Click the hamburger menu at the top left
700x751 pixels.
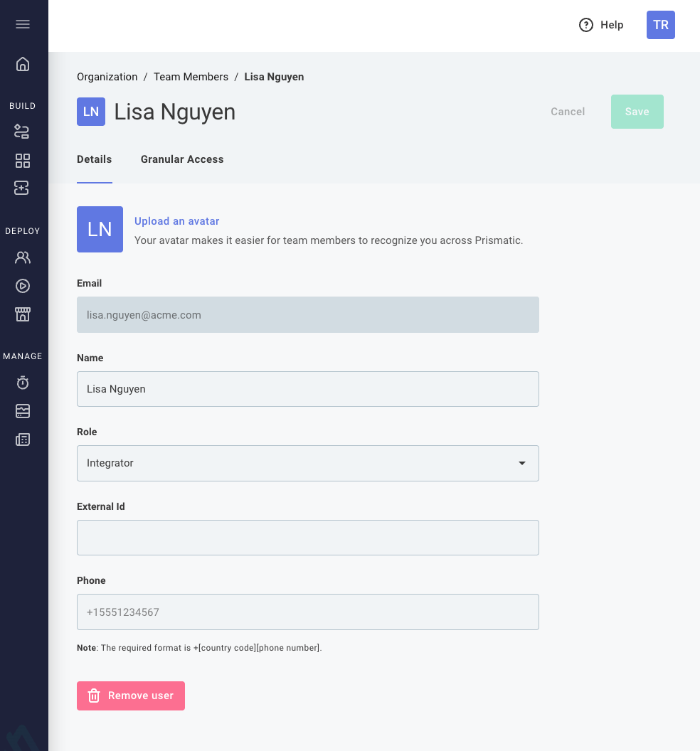[23, 23]
